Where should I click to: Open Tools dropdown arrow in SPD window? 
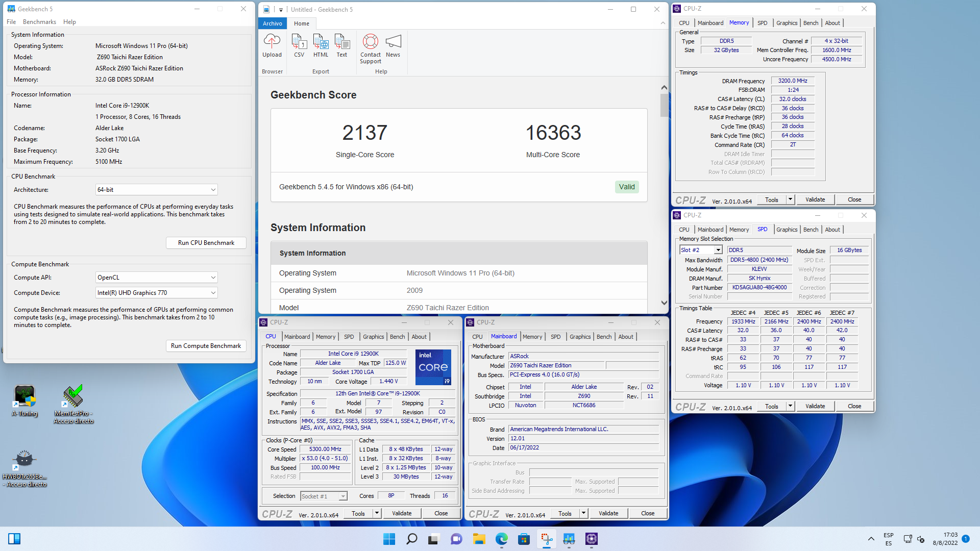790,406
